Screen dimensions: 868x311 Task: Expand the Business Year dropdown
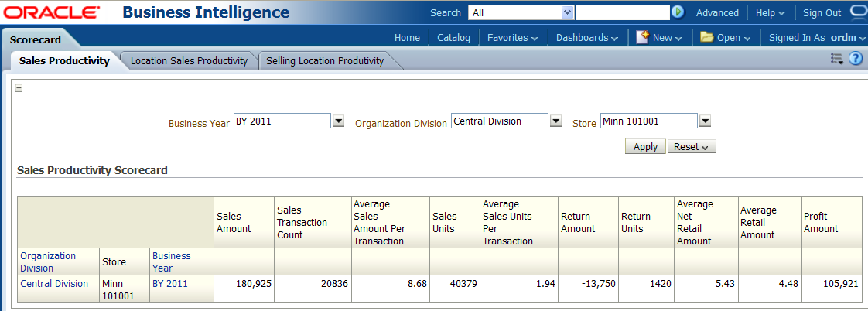[x=338, y=121]
